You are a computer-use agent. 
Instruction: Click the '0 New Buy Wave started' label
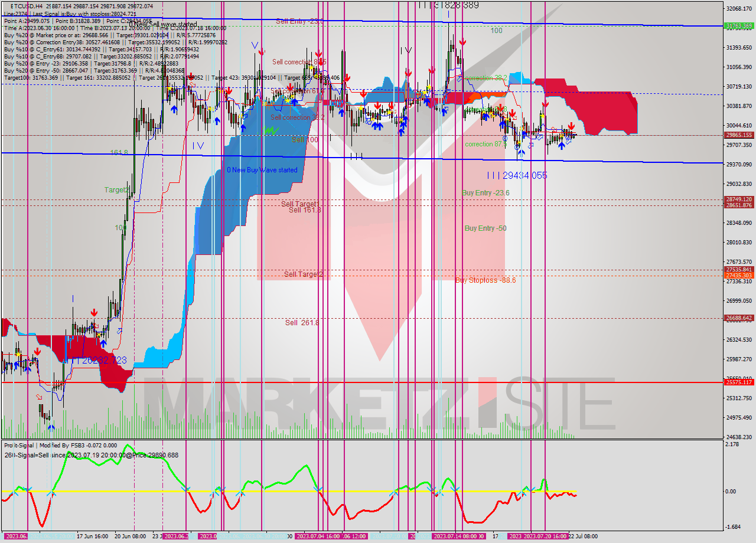tap(262, 170)
